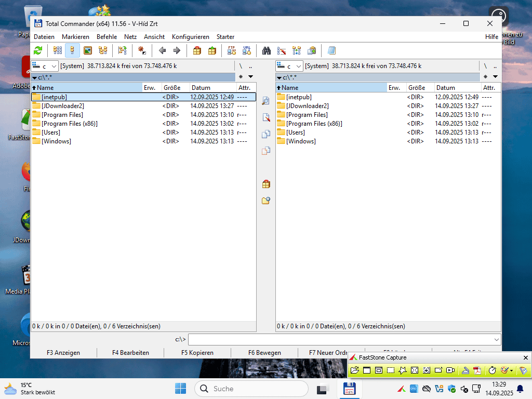Click the pack icon between panels
Screen dimensions: 532x399
tap(266, 184)
